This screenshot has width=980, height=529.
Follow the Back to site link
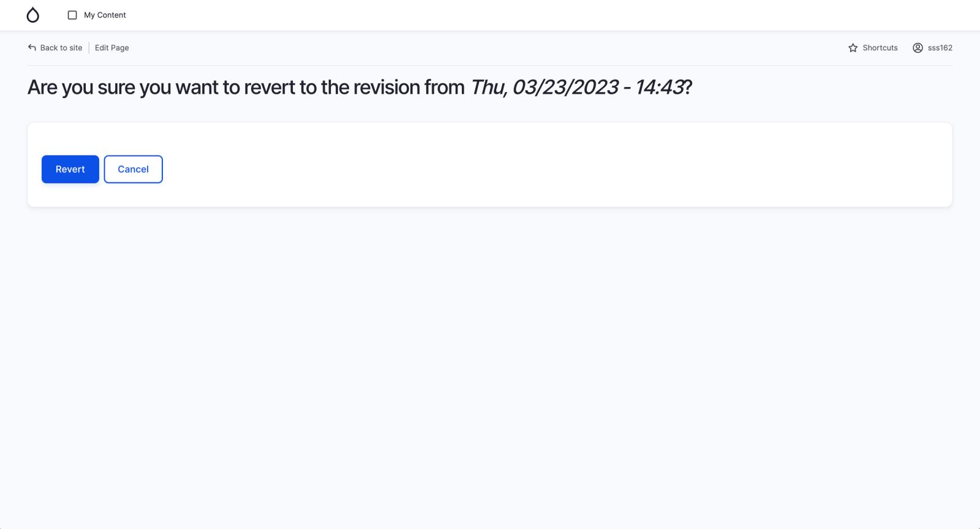[x=55, y=48]
